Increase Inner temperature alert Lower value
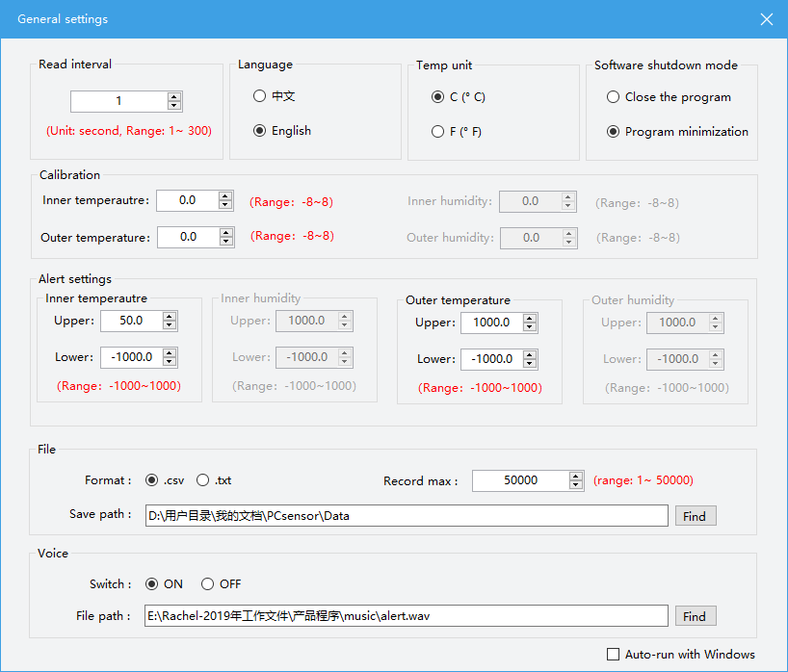Viewport: 788px width, 672px height. [170, 353]
